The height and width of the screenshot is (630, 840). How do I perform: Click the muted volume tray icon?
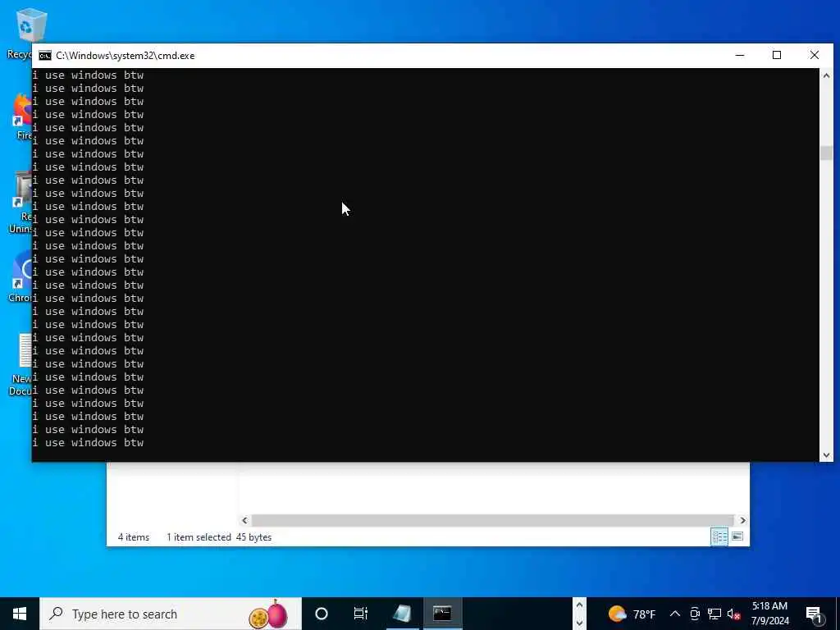[x=734, y=614]
